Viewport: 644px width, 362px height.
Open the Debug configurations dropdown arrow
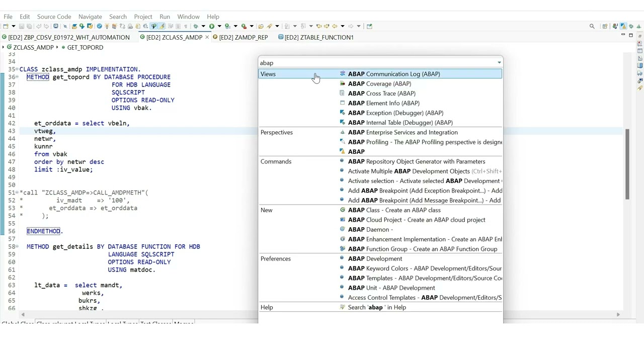[203, 26]
